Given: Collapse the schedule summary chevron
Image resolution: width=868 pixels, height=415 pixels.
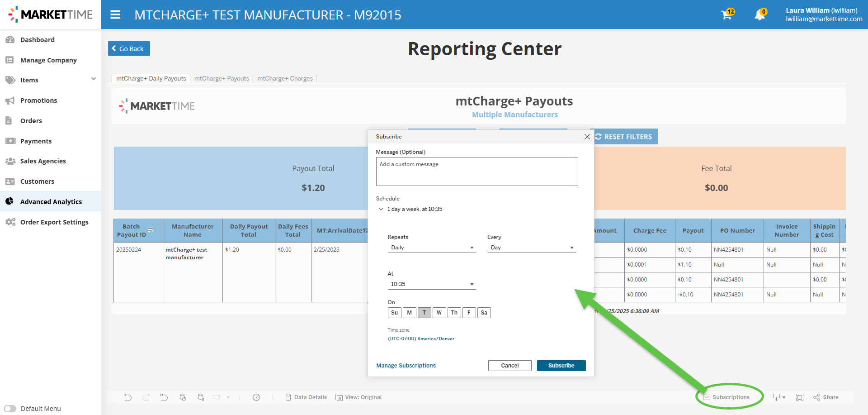Looking at the screenshot, I should click(x=381, y=209).
